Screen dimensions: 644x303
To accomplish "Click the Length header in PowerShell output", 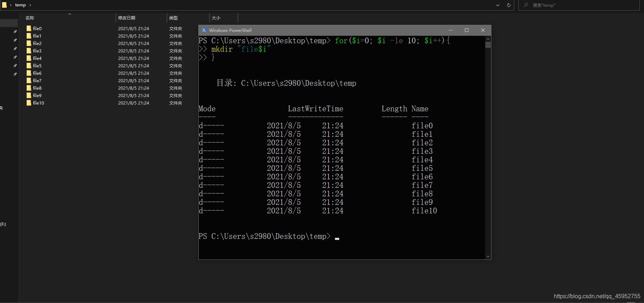I will click(394, 109).
